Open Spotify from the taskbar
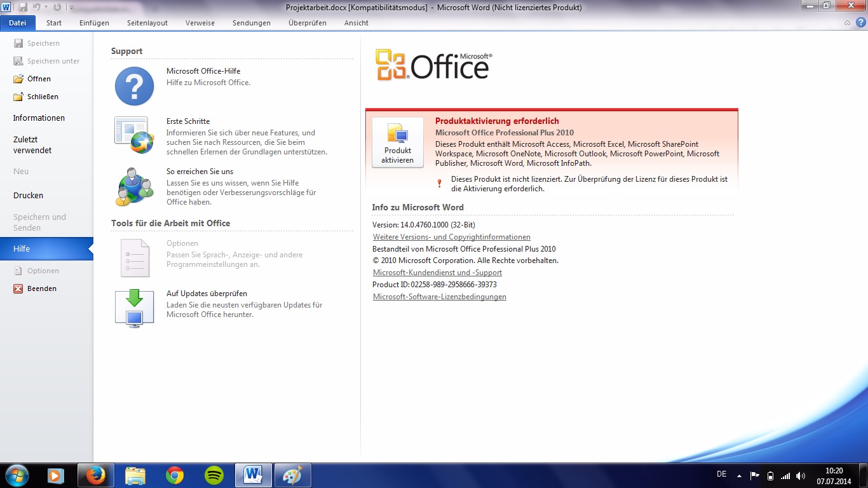Screen dimensions: 868x488 pos(214,475)
